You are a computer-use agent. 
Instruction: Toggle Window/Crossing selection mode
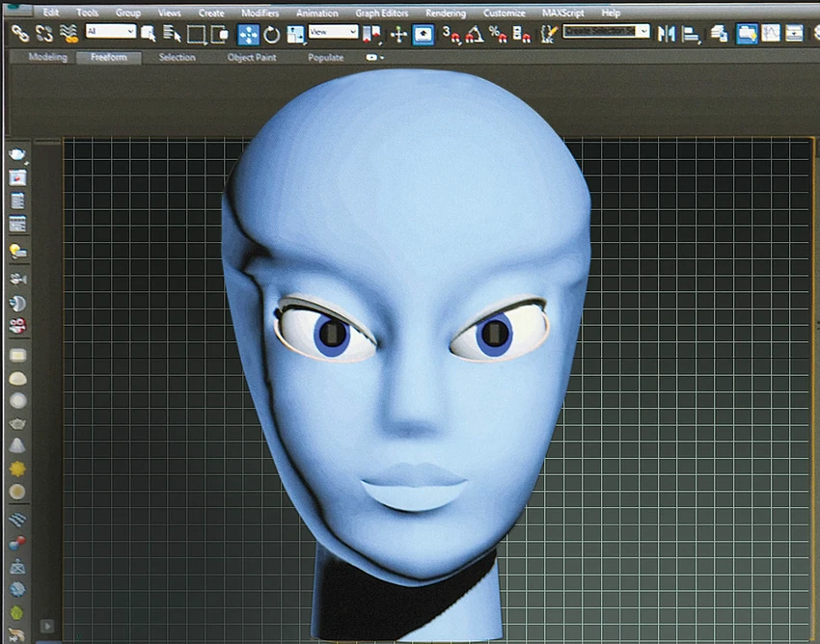(x=219, y=35)
